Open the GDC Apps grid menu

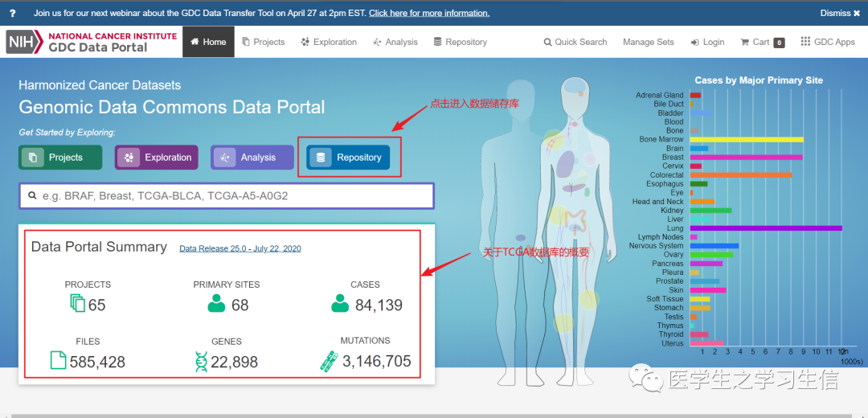pyautogui.click(x=828, y=42)
